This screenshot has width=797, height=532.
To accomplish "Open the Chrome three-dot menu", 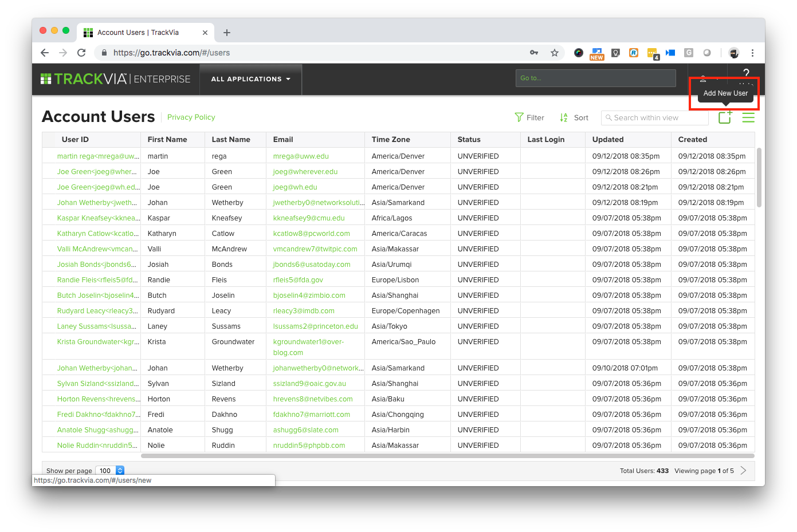I will (x=752, y=53).
